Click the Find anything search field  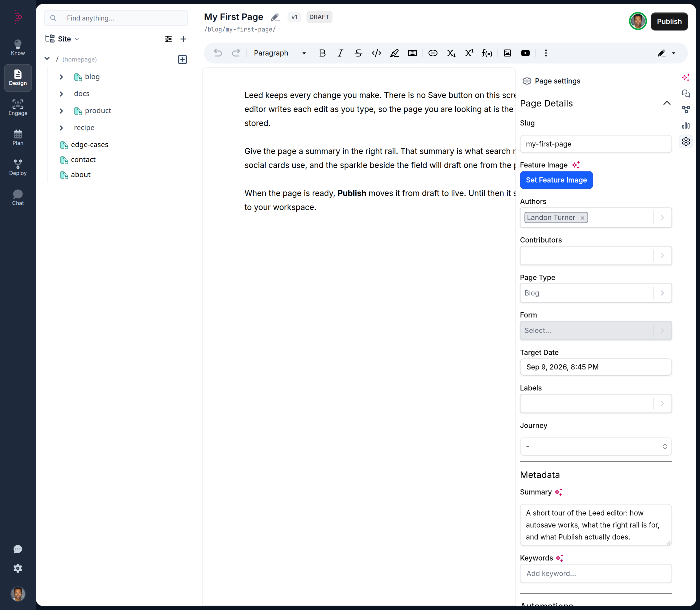tap(116, 18)
